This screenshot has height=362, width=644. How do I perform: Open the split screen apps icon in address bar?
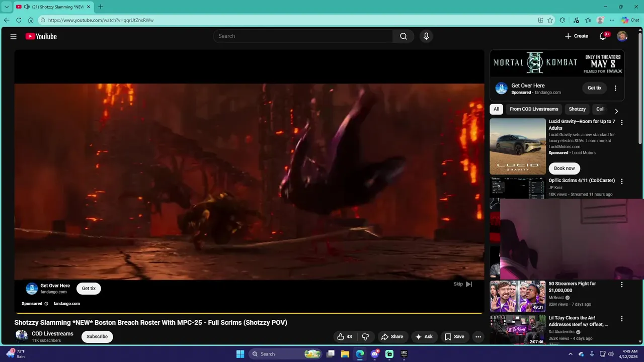pos(540,20)
